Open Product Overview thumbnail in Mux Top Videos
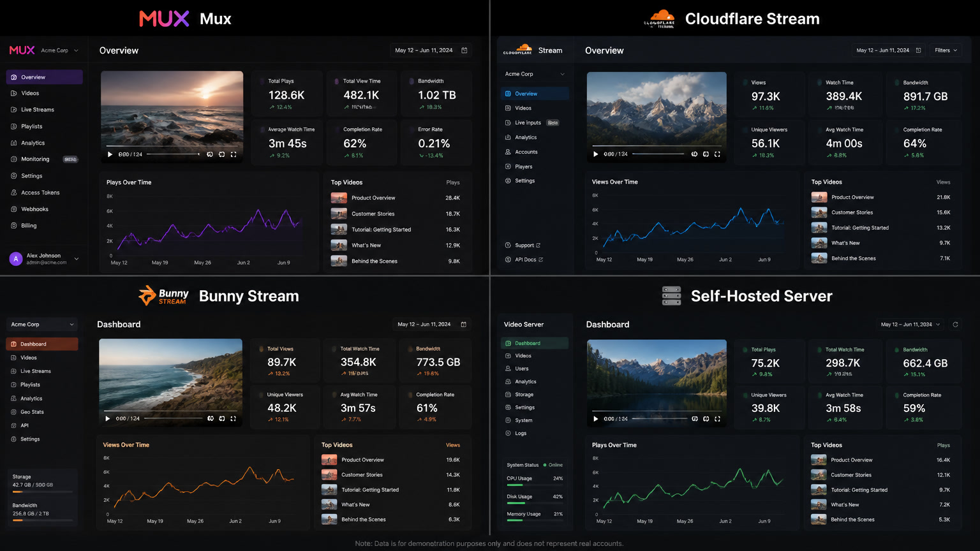This screenshot has height=551, width=980. point(339,198)
